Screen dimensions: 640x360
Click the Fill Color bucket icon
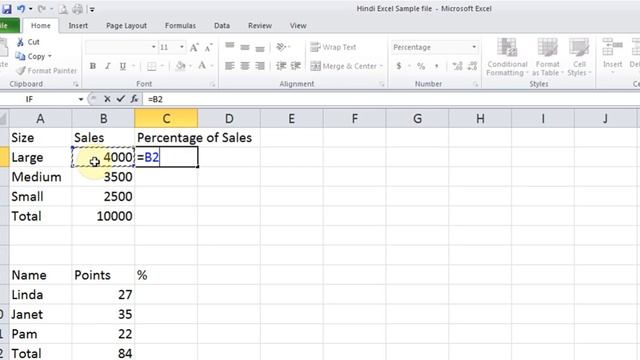tap(180, 66)
